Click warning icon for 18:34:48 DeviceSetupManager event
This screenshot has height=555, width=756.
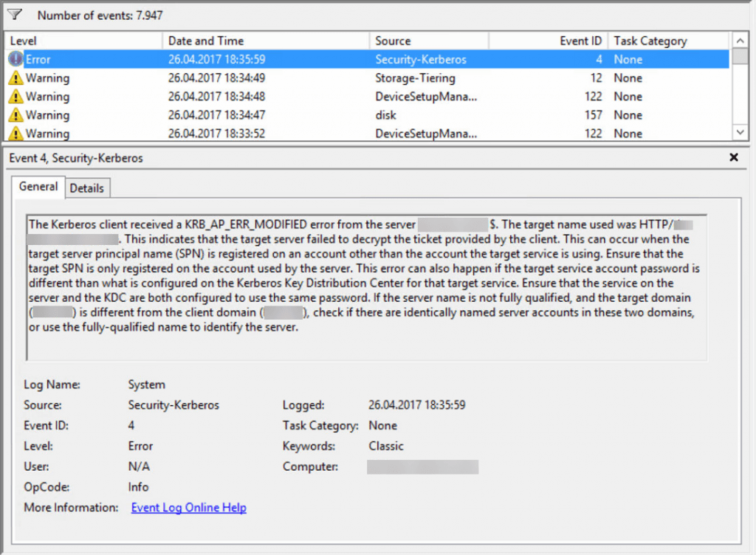click(16, 97)
